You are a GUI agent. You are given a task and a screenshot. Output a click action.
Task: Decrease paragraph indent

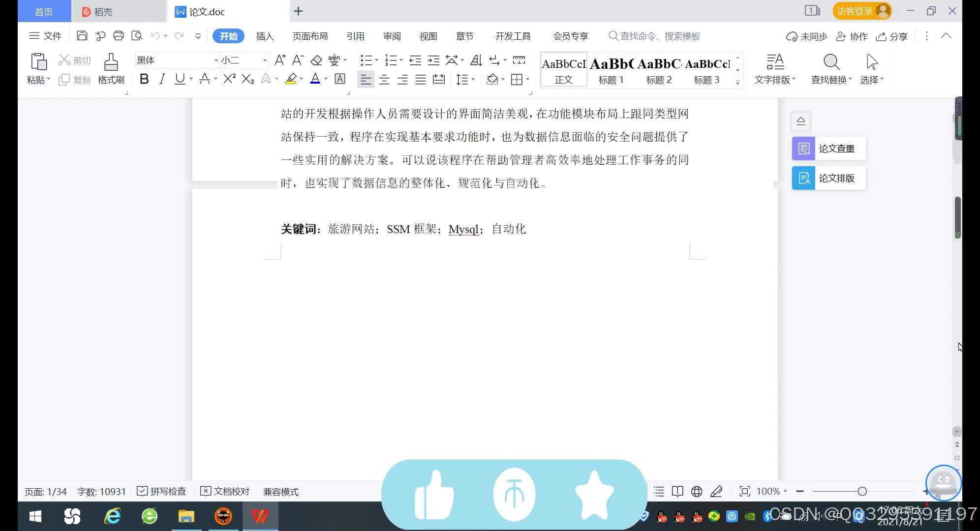pos(415,60)
